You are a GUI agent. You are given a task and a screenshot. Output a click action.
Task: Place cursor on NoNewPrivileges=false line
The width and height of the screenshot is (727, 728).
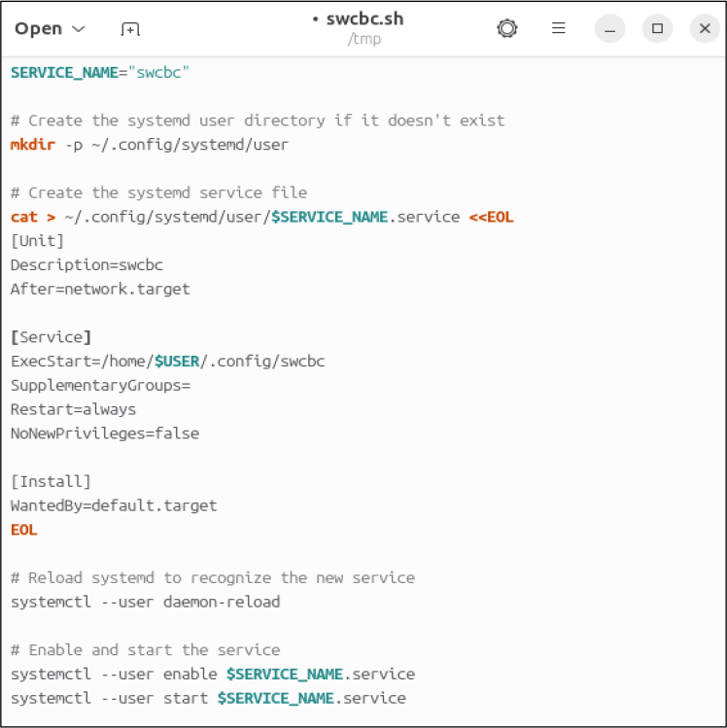(105, 433)
